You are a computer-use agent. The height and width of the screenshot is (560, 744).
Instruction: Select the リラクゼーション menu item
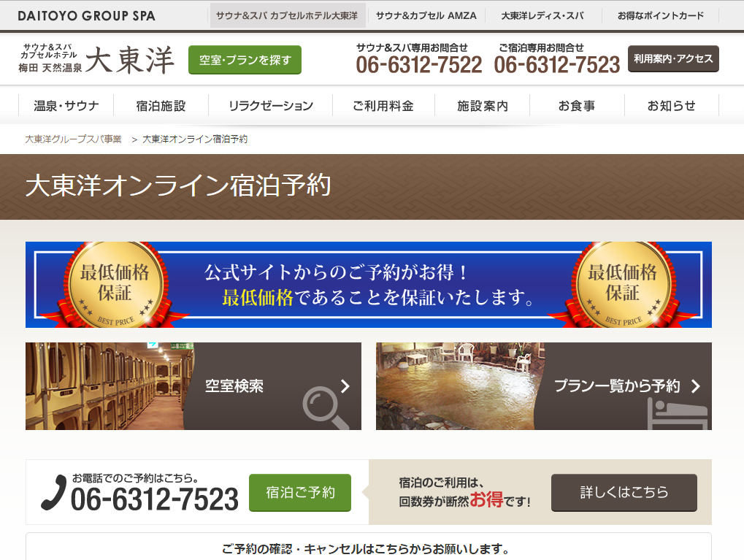[270, 105]
